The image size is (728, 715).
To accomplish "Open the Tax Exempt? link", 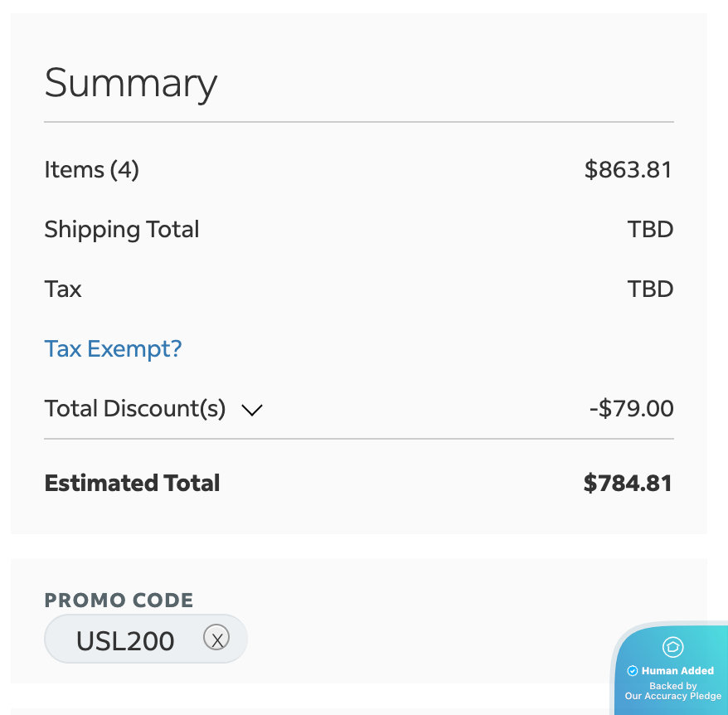I will tap(113, 348).
